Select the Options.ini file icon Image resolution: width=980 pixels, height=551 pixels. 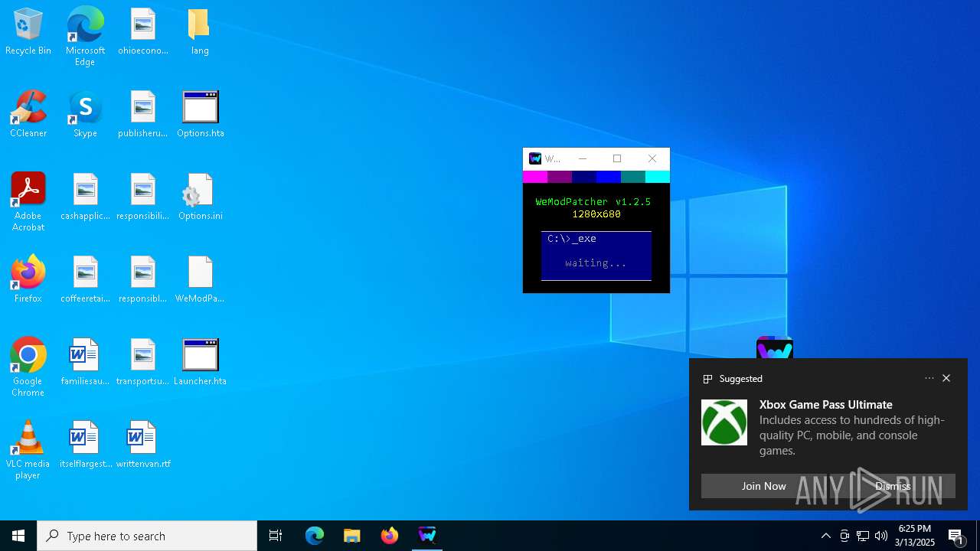coord(201,197)
